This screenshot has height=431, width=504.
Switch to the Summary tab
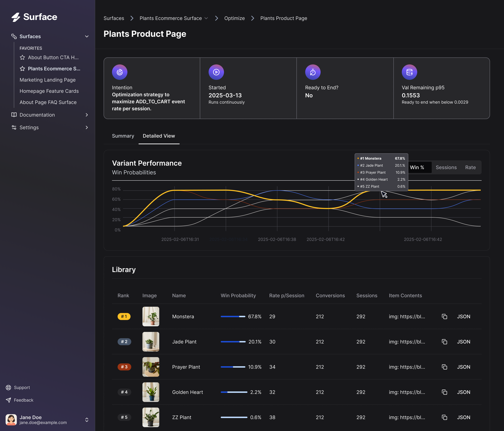[x=123, y=136]
